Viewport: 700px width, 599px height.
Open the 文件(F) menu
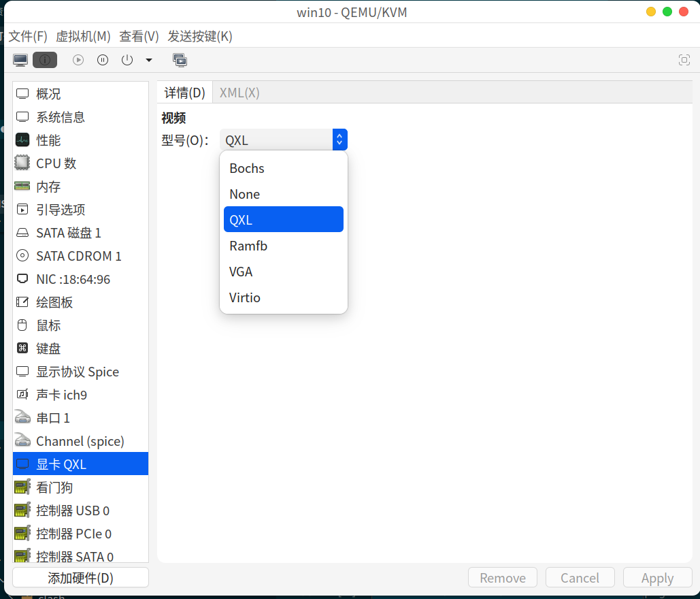[28, 36]
